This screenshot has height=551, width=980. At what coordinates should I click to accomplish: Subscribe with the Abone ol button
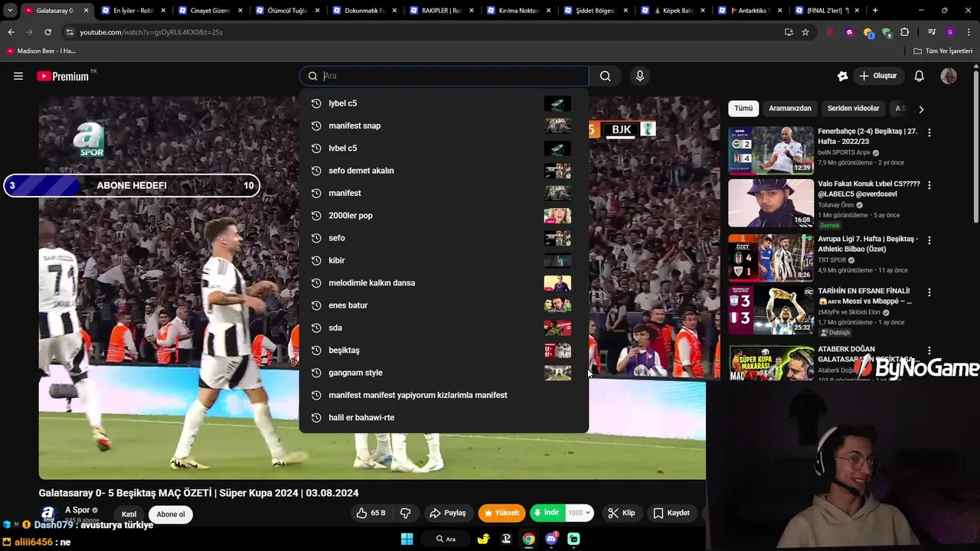[x=171, y=514]
